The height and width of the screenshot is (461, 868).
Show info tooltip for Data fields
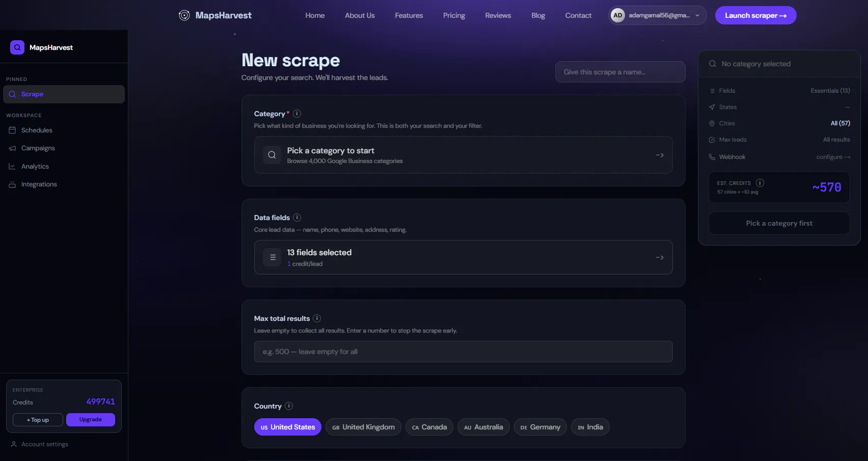297,218
